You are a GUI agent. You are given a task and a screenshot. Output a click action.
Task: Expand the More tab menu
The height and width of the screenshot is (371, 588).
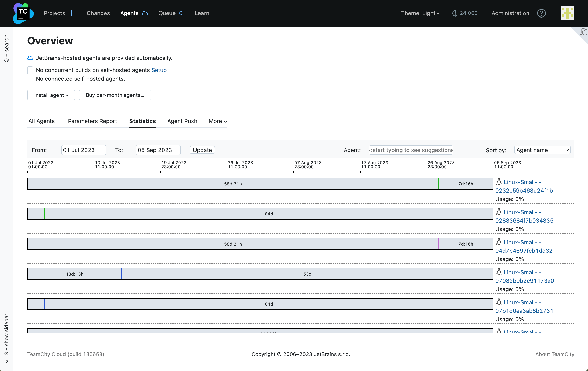click(217, 121)
